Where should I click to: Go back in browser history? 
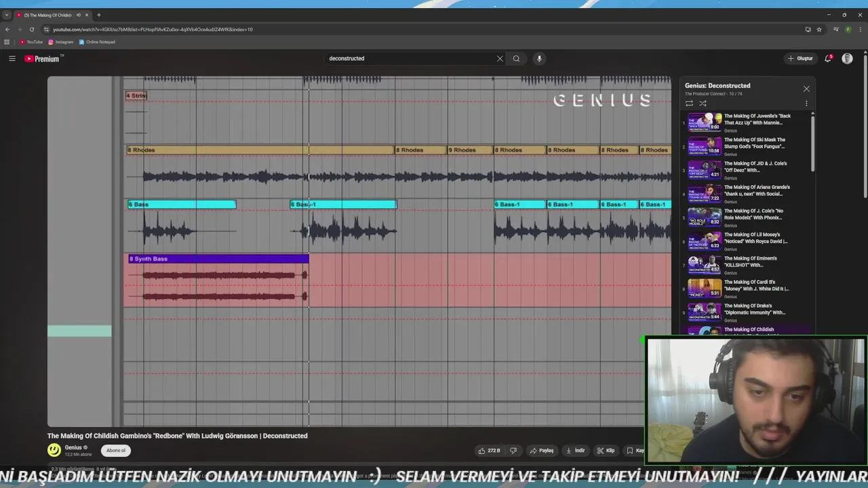click(x=7, y=30)
